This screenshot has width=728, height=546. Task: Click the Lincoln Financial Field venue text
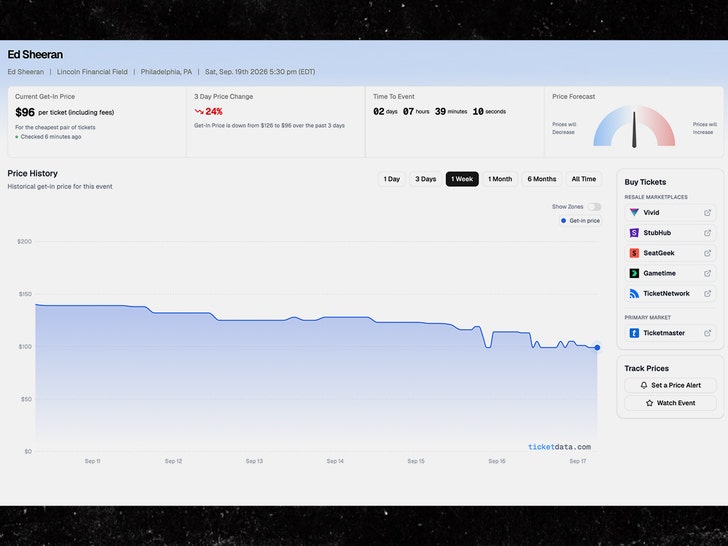click(x=92, y=72)
